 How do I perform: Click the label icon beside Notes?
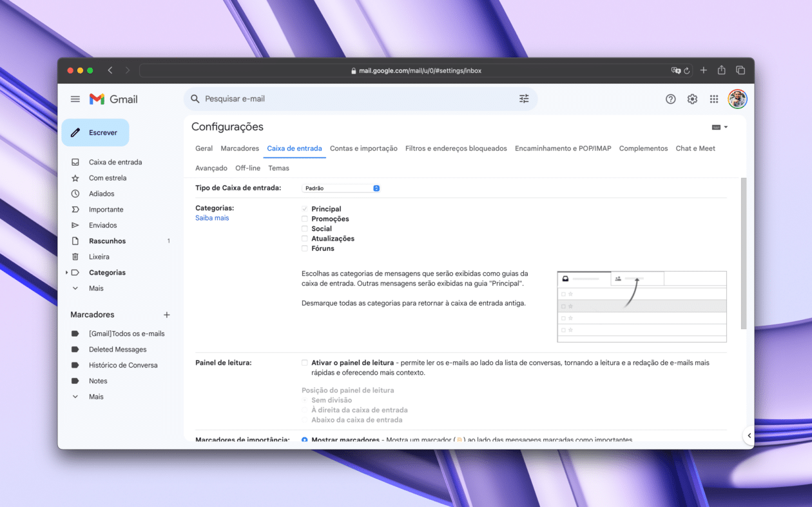click(x=75, y=381)
